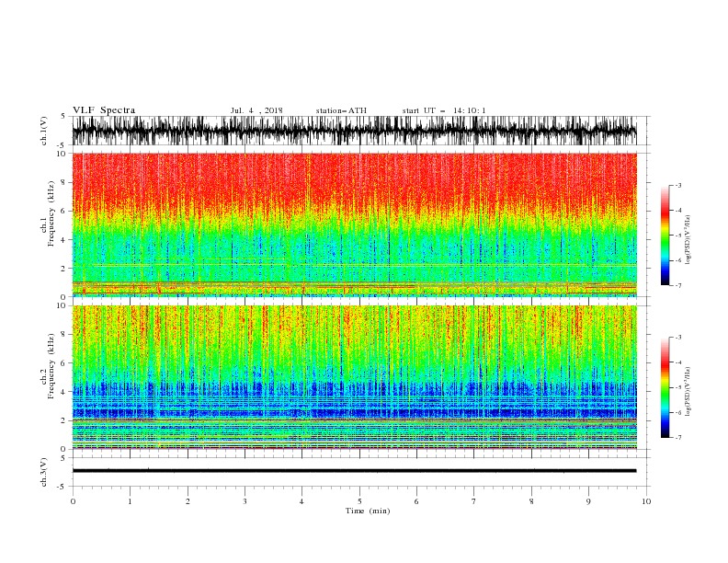The height and width of the screenshot is (563, 728).
Task: Click time axis tick label "7"
Action: pos(474,501)
